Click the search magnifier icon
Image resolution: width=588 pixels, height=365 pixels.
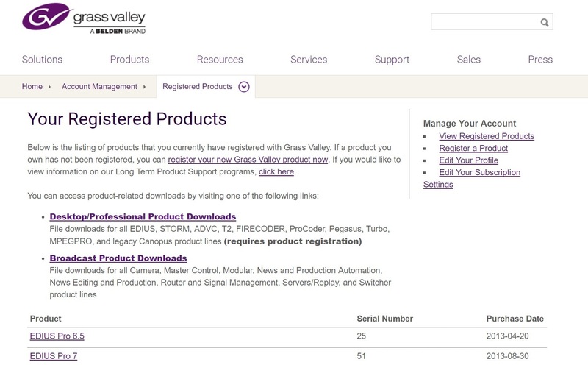[545, 22]
